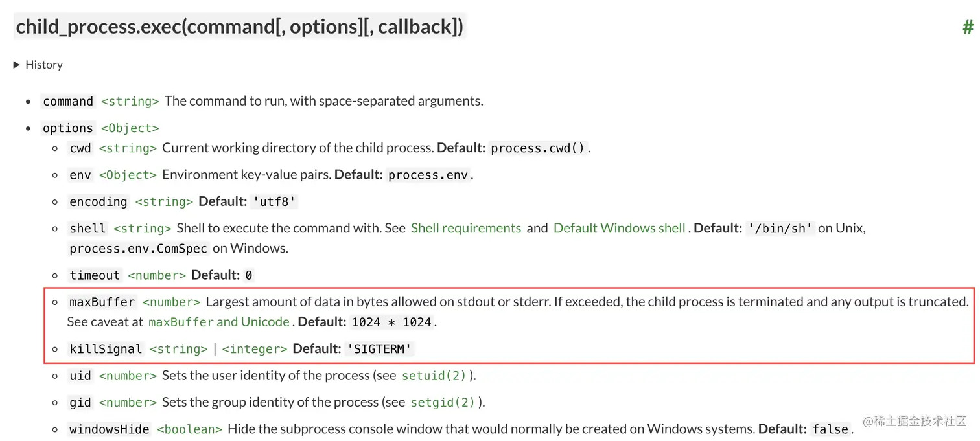Click the <number> type beside timeout
This screenshot has width=980, height=441.
(157, 275)
